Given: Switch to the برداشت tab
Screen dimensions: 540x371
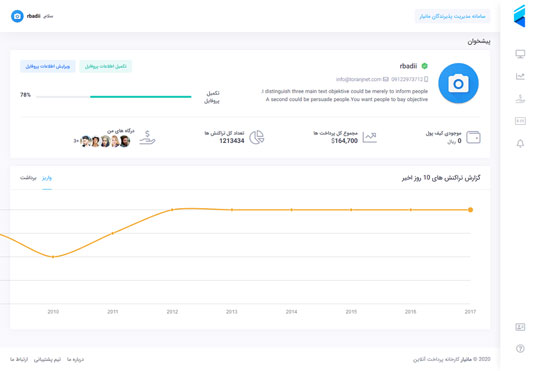Looking at the screenshot, I should pyautogui.click(x=28, y=178).
